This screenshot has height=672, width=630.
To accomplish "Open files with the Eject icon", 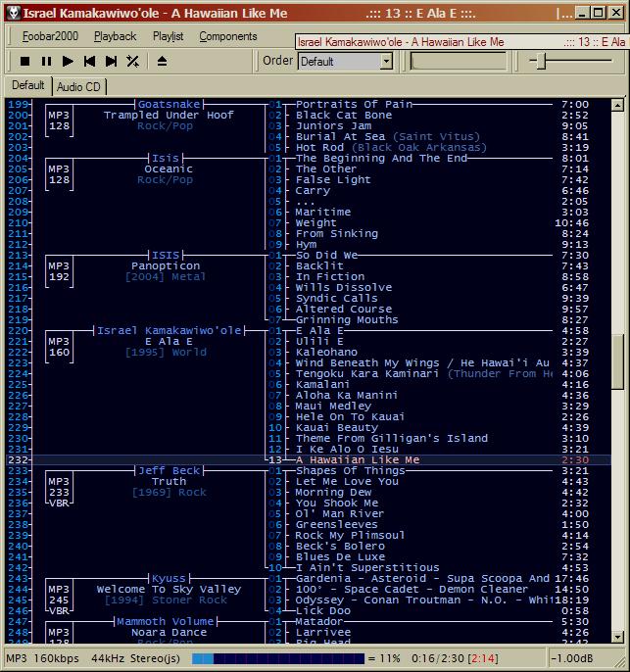I will coord(162,62).
